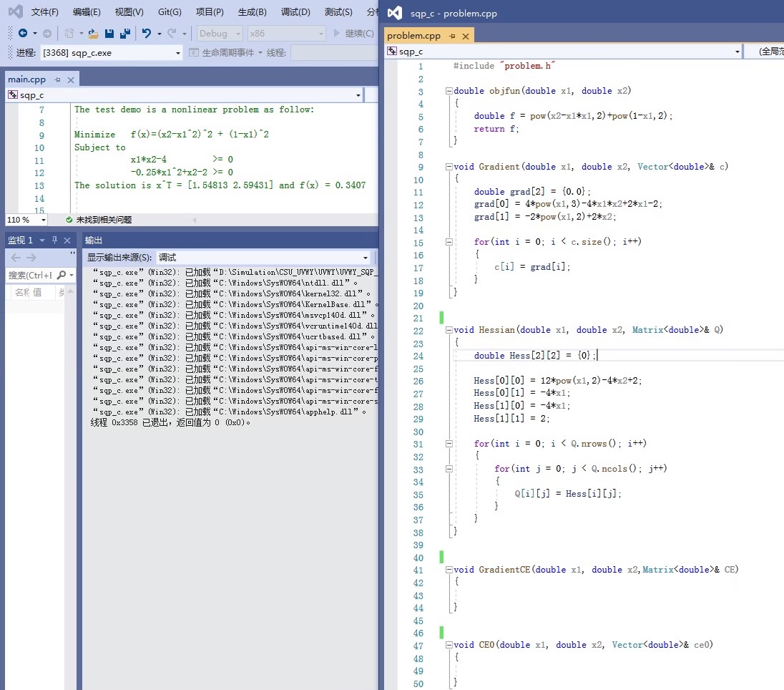
Task: Open the x86 platform dropdown
Action: (321, 34)
